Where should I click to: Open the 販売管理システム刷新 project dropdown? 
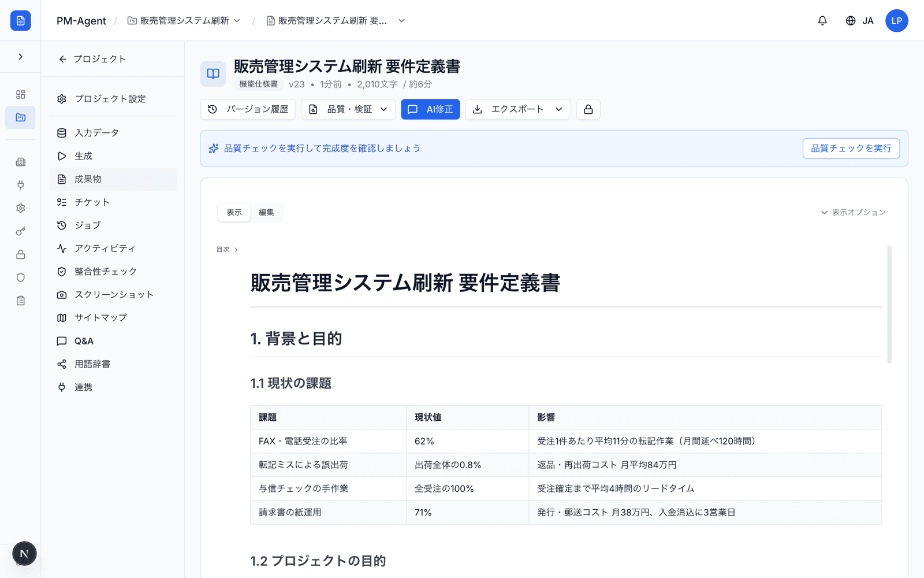[184, 21]
